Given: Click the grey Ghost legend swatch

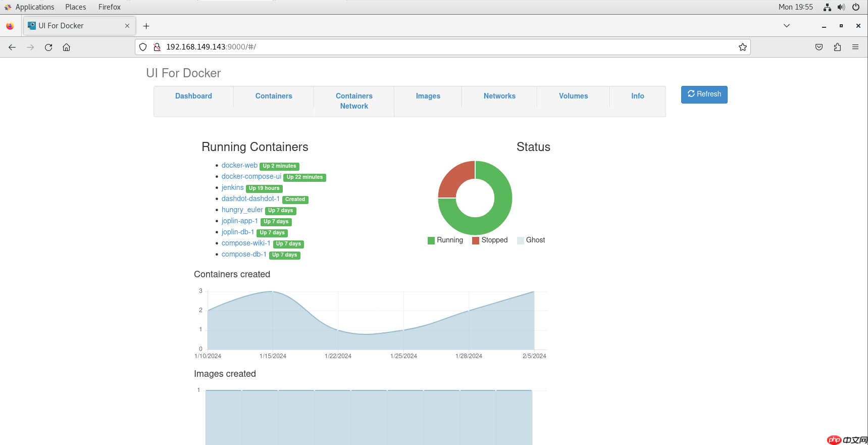Looking at the screenshot, I should click(x=521, y=240).
